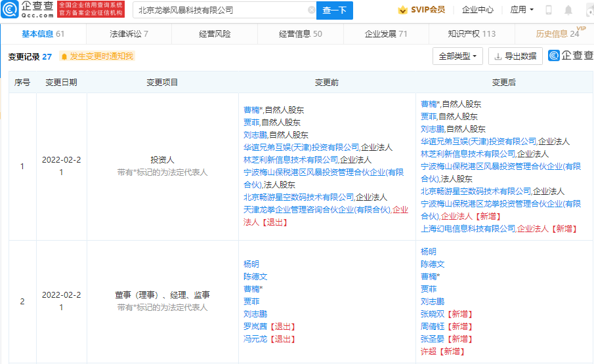Open exited director 罗岚茜 link

[255, 327]
